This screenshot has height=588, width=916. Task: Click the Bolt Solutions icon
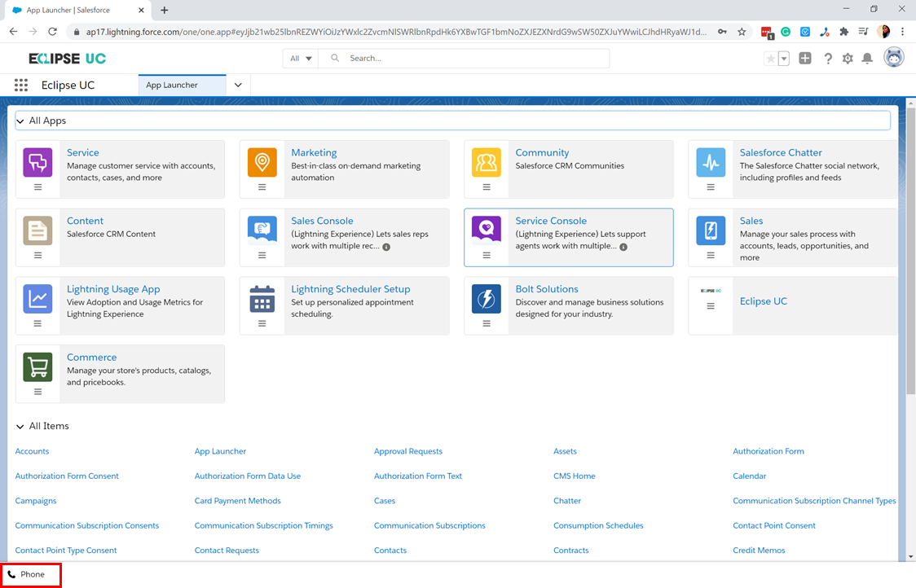(486, 299)
